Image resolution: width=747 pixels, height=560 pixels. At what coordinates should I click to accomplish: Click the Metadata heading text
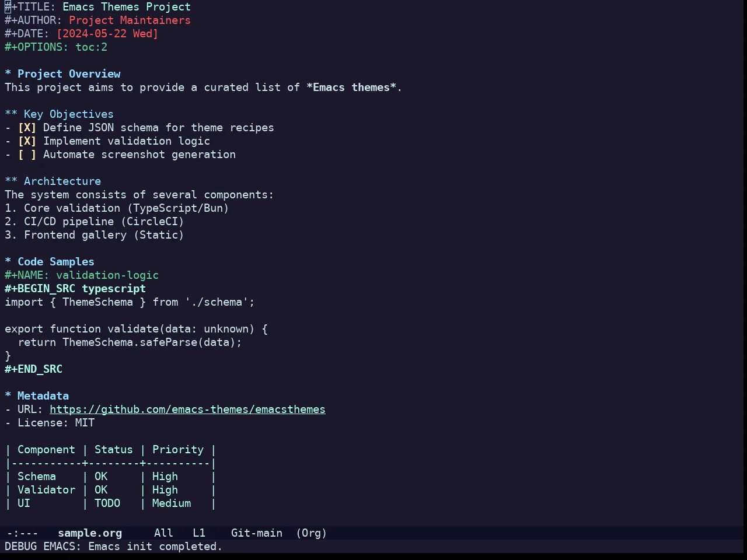pos(43,396)
